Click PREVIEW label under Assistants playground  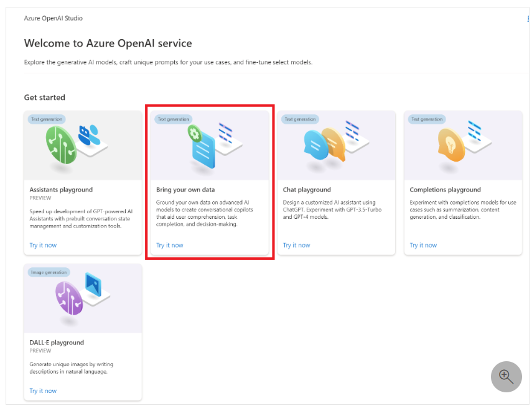[40, 198]
